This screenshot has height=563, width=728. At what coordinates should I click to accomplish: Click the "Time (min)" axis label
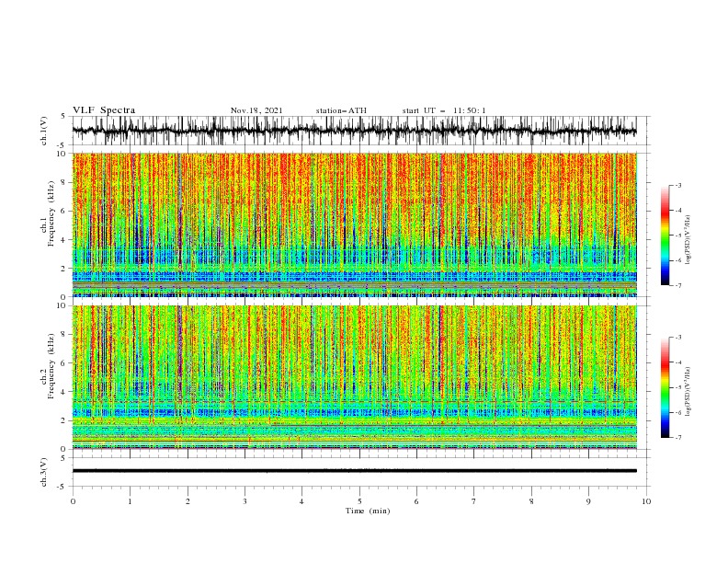pos(368,511)
